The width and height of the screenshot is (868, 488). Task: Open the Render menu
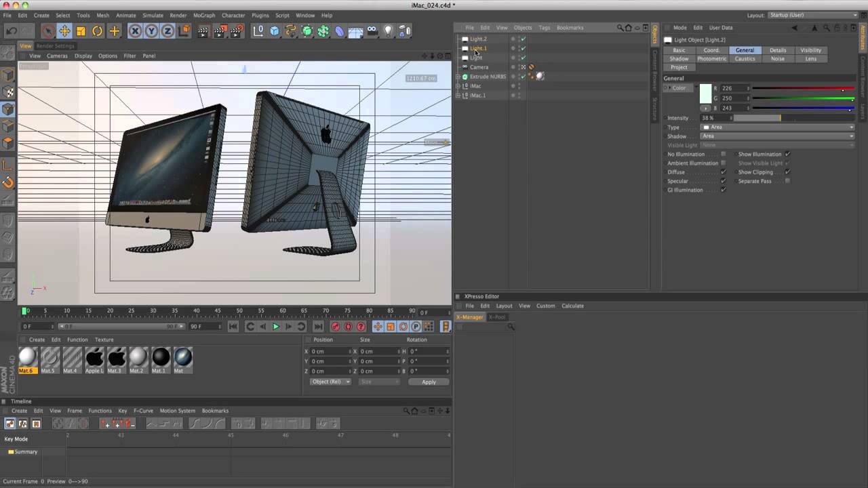point(178,15)
